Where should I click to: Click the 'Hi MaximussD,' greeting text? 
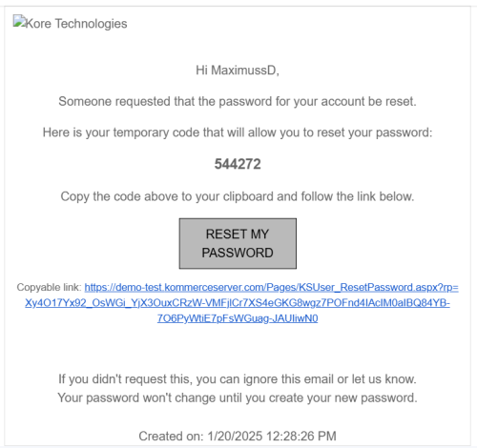(238, 71)
